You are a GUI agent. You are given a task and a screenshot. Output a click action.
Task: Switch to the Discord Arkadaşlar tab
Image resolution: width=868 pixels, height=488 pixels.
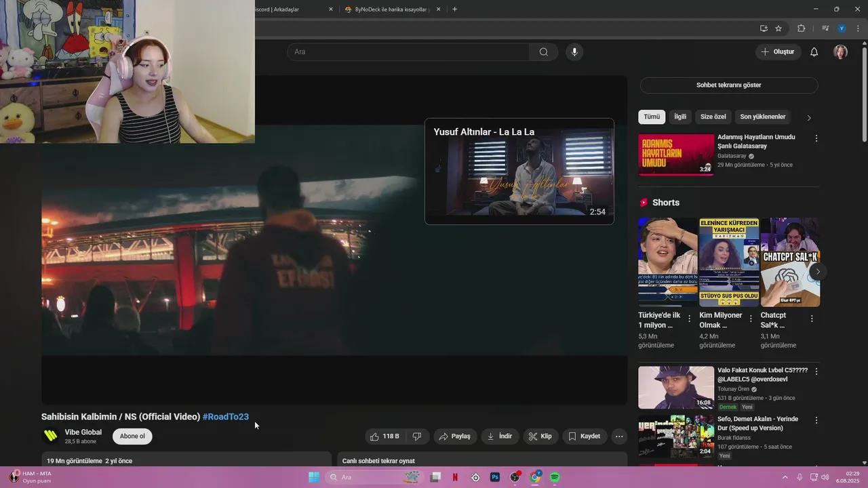pyautogui.click(x=285, y=9)
